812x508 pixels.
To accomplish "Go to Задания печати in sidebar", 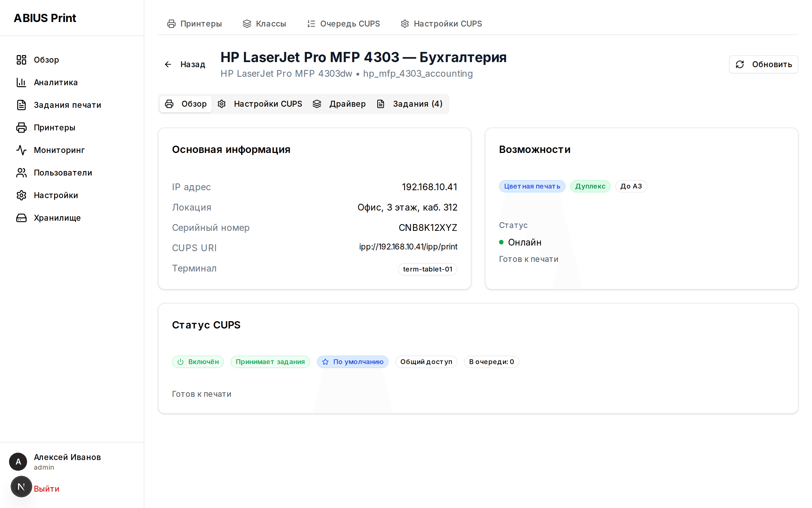I will click(x=72, y=105).
